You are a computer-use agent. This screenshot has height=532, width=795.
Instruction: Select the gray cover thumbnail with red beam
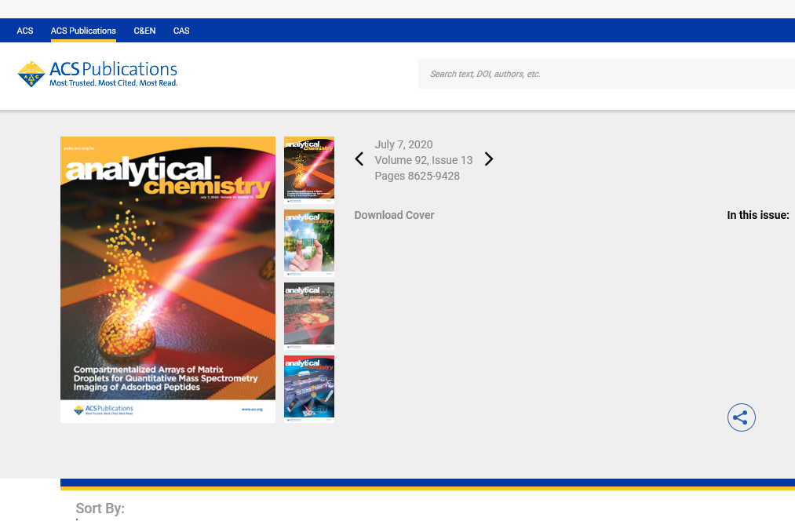point(308,316)
